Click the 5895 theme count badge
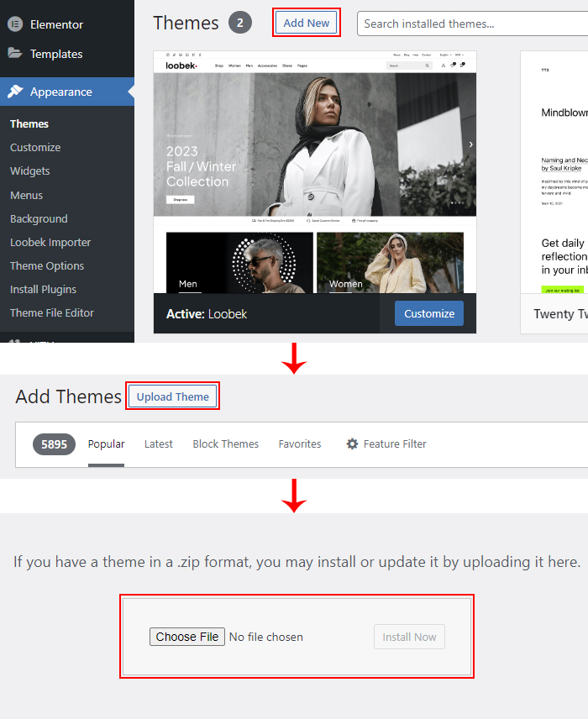The width and height of the screenshot is (588, 719). point(54,444)
